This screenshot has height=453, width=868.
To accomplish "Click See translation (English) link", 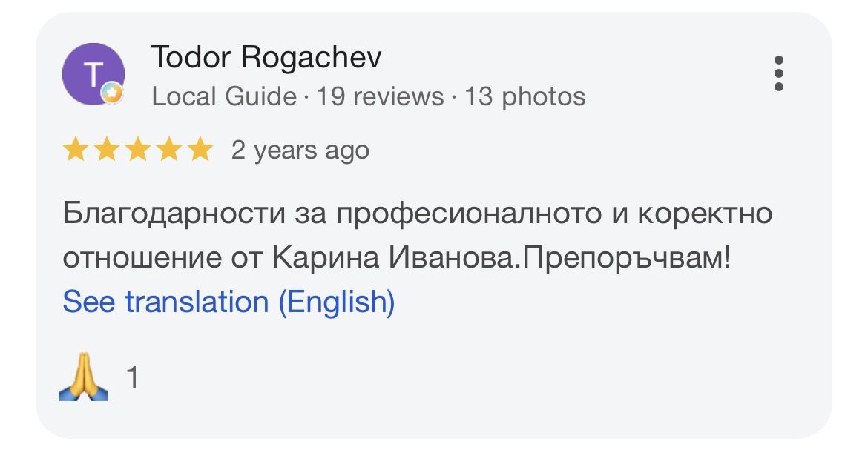I will click(228, 302).
